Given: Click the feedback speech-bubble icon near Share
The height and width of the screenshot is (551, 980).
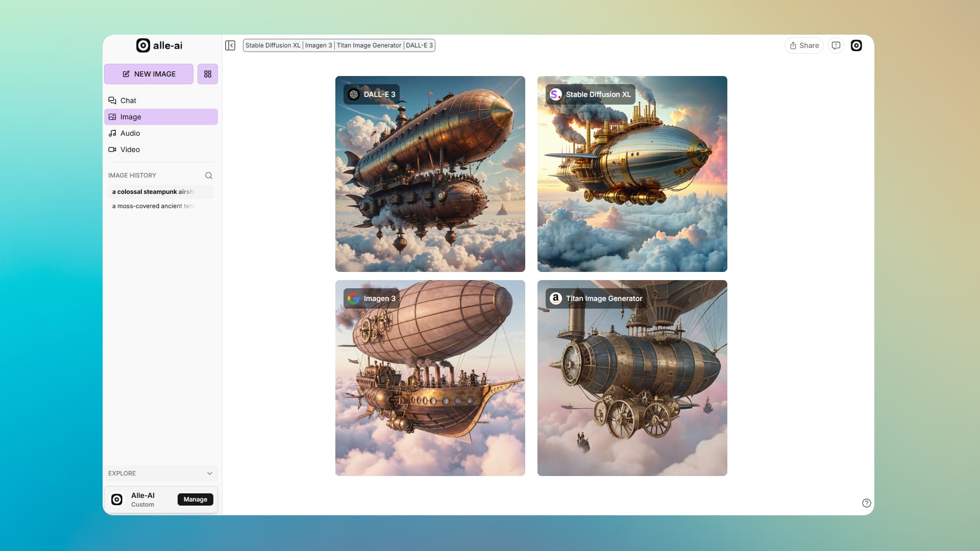Looking at the screenshot, I should (836, 45).
